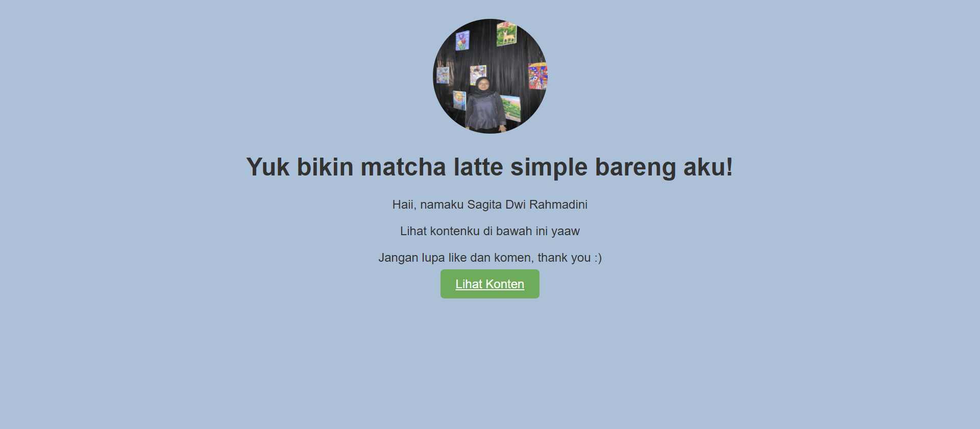
Task: Click the tulip painting in the profile photo
Action: point(462,41)
